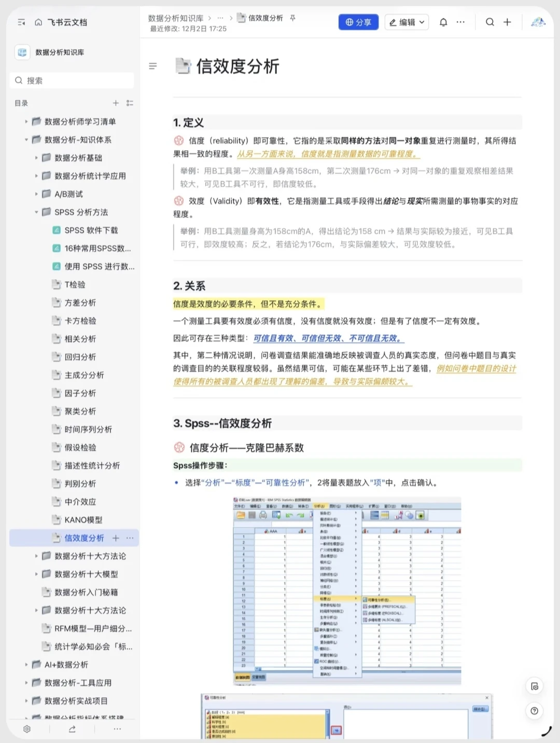Click the 分享 share button

click(358, 22)
